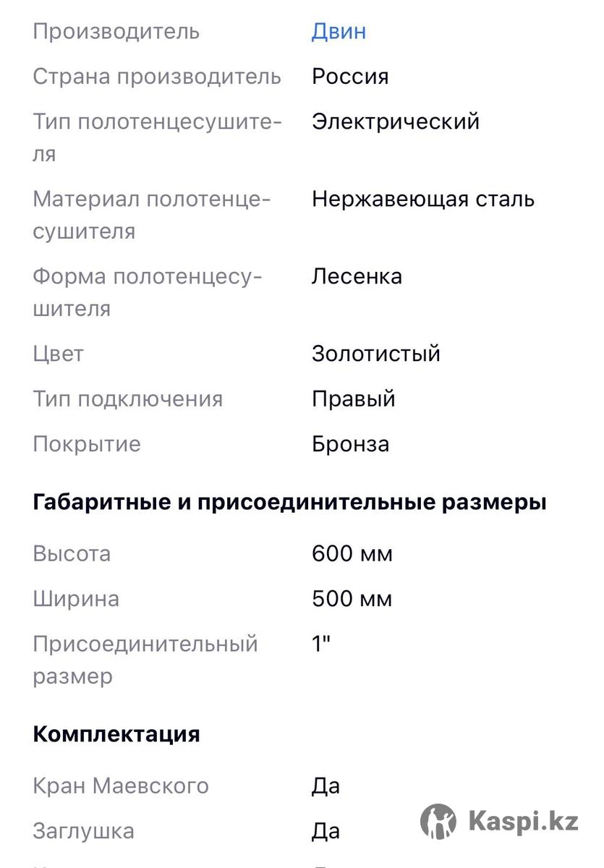Click the Россия country value

350,77
